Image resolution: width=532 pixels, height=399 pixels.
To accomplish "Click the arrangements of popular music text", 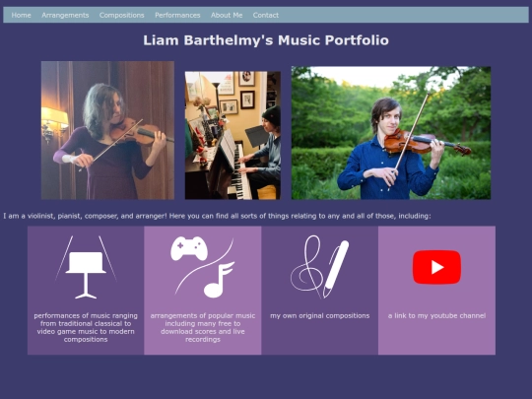I will 203,327.
